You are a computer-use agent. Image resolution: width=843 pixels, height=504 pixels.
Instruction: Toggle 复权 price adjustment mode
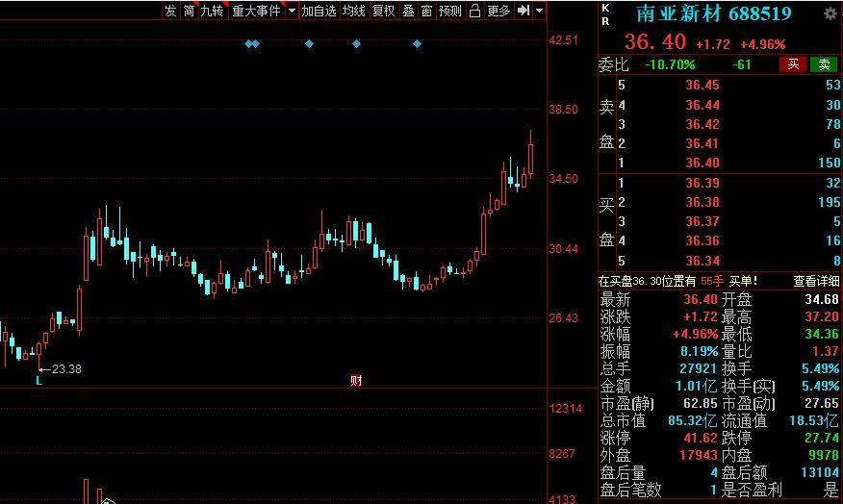pyautogui.click(x=383, y=11)
